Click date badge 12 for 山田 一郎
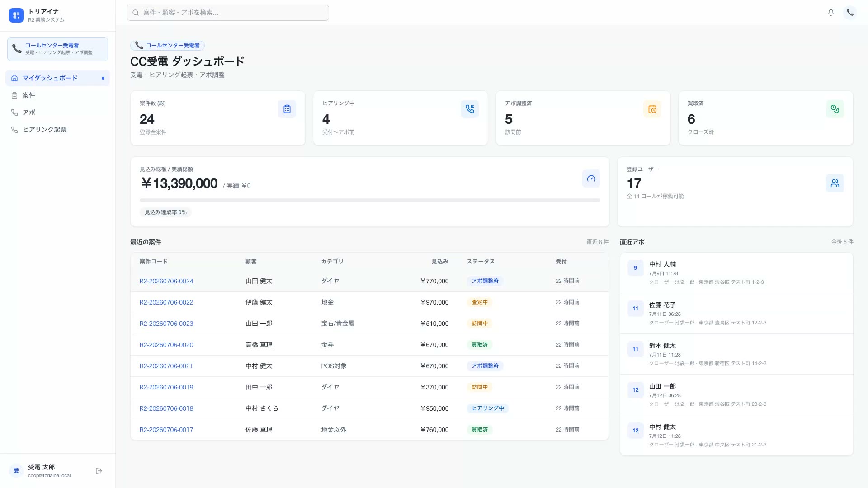 [635, 390]
